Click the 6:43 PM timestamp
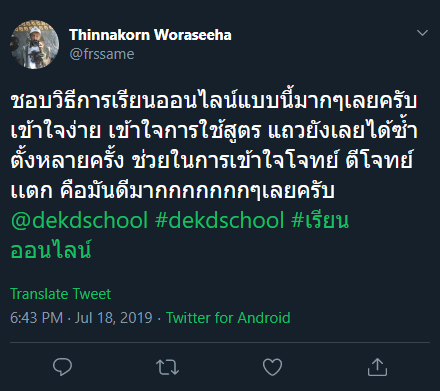 tap(36, 318)
